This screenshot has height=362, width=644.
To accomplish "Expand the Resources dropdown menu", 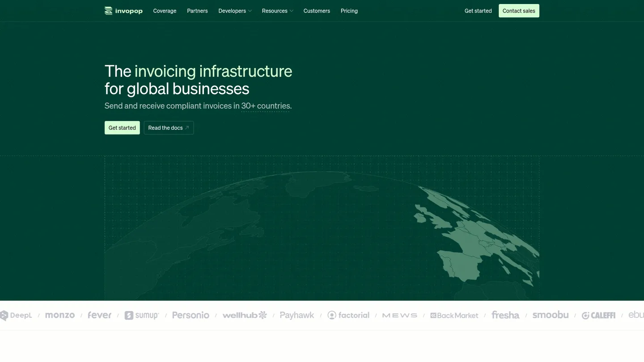I will coord(277,11).
